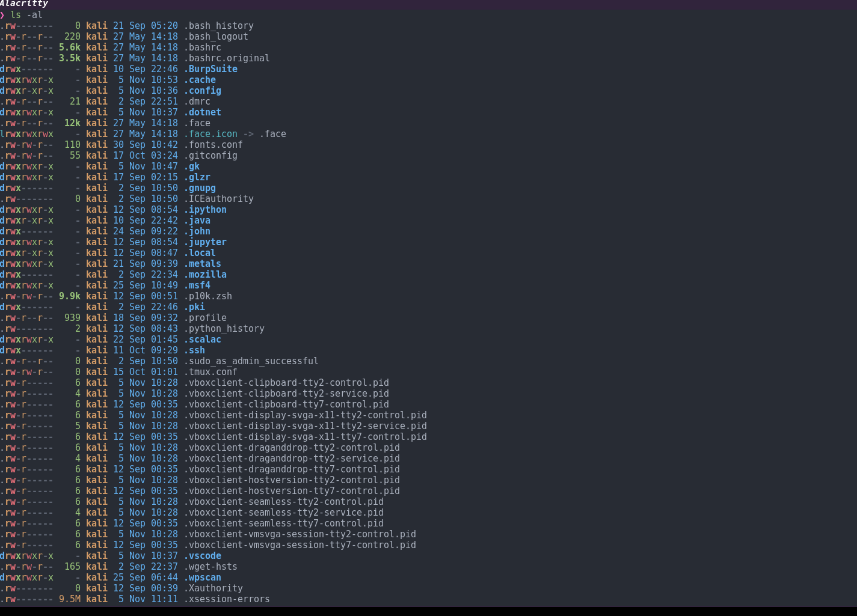Screen dimensions: 857x616
Task: Click the 12k size value
Action: point(72,123)
